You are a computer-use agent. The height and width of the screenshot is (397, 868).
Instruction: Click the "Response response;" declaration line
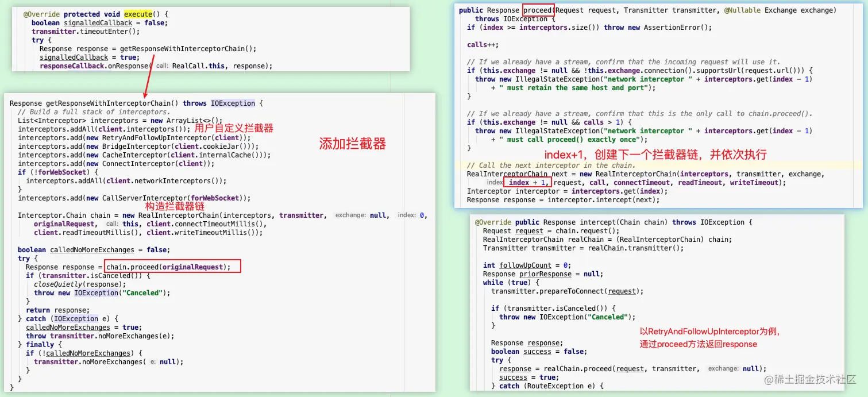(527, 342)
